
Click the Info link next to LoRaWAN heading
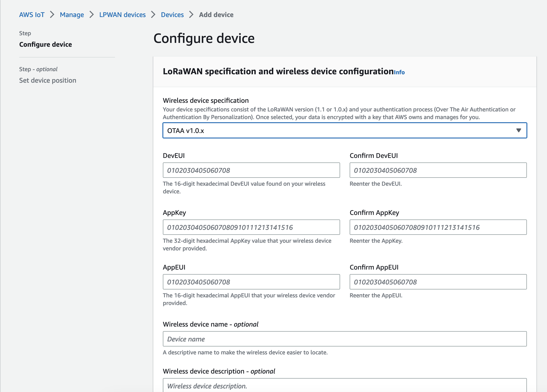[399, 72]
